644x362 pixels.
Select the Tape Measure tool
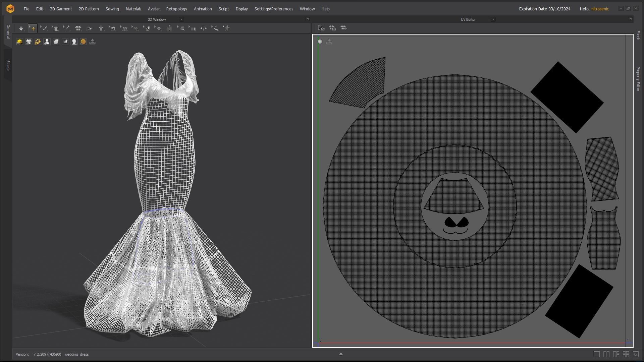(x=215, y=28)
